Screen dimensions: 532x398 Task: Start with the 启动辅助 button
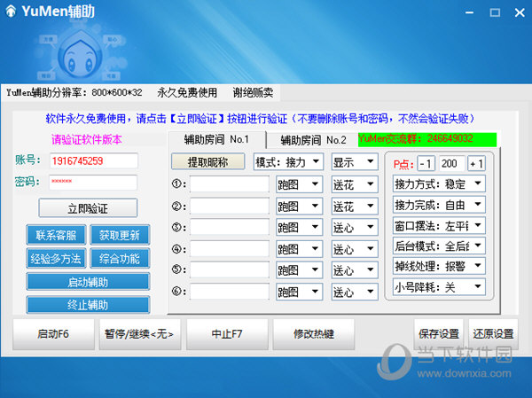pyautogui.click(x=88, y=282)
